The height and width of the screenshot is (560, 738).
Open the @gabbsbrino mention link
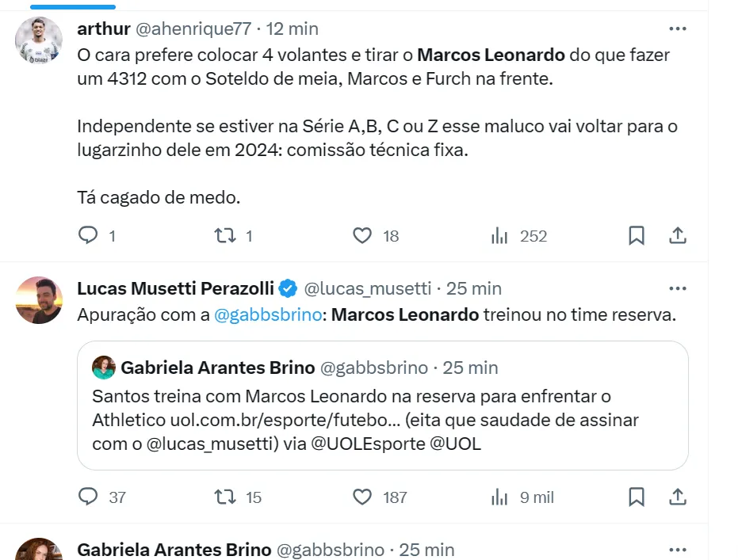click(x=268, y=314)
